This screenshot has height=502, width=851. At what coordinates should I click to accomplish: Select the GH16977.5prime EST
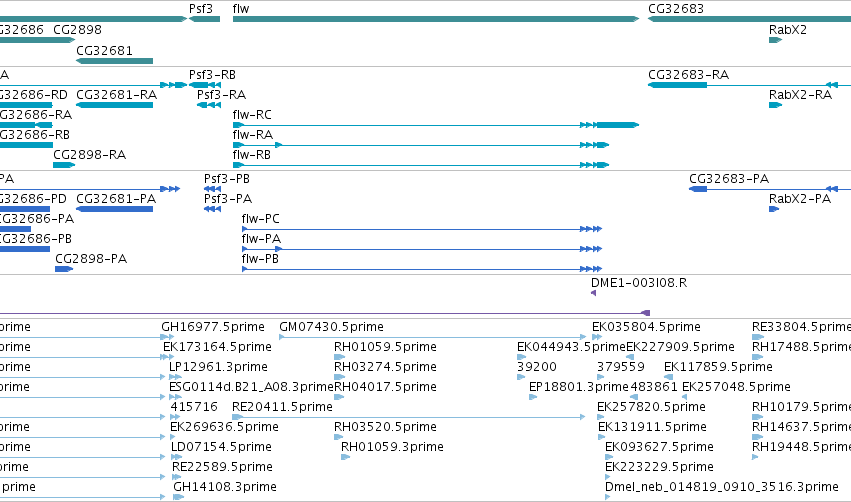pos(213,327)
